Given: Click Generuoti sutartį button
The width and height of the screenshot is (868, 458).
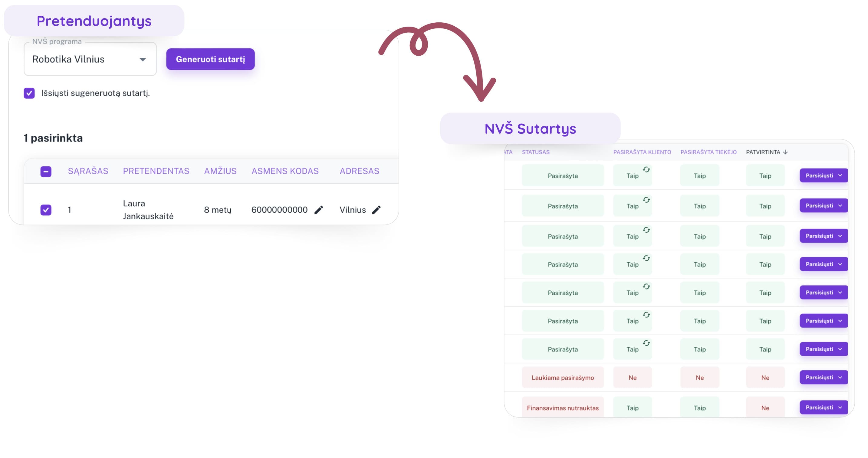Looking at the screenshot, I should coord(210,59).
